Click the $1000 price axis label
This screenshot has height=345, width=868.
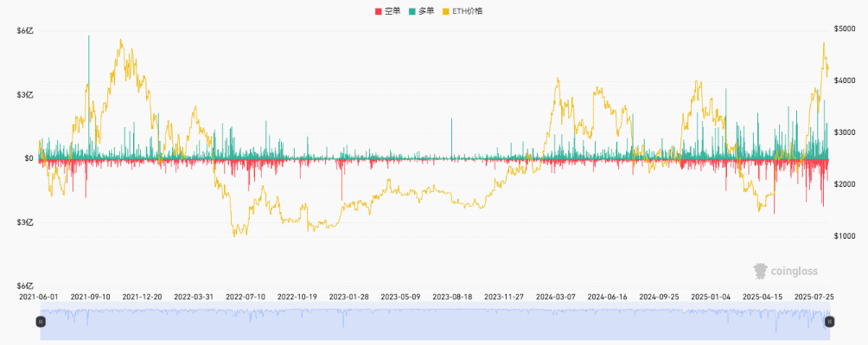coord(846,236)
